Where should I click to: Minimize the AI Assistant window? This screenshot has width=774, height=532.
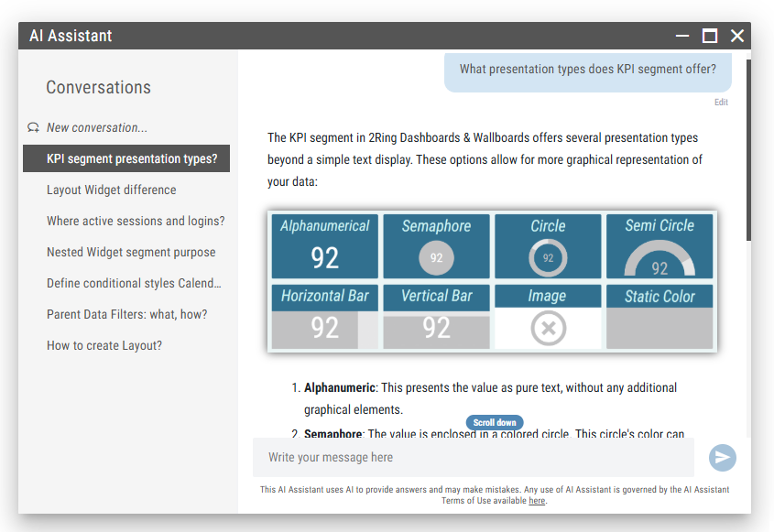coord(682,36)
